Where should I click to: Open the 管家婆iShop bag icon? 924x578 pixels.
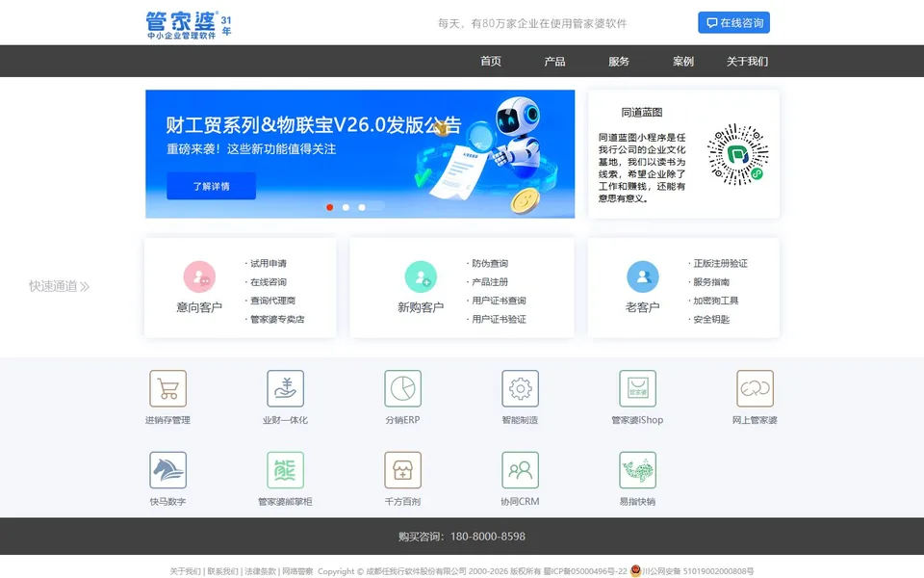point(637,388)
